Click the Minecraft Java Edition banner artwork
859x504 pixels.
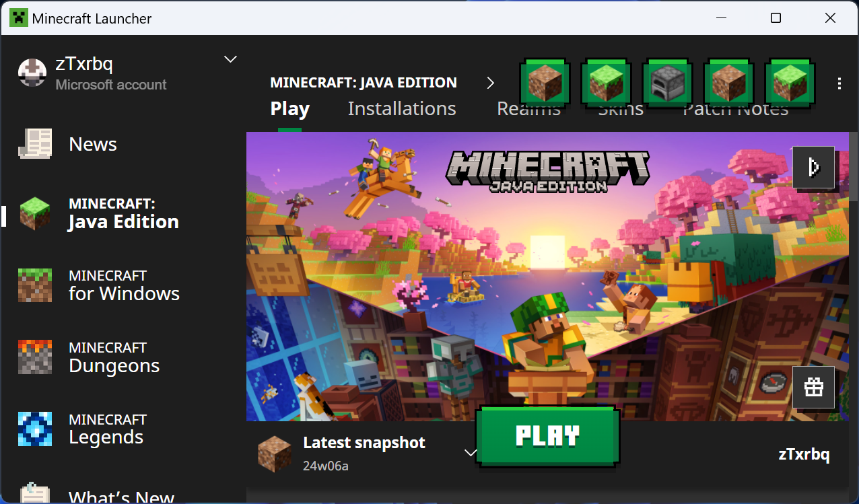pyautogui.click(x=547, y=276)
